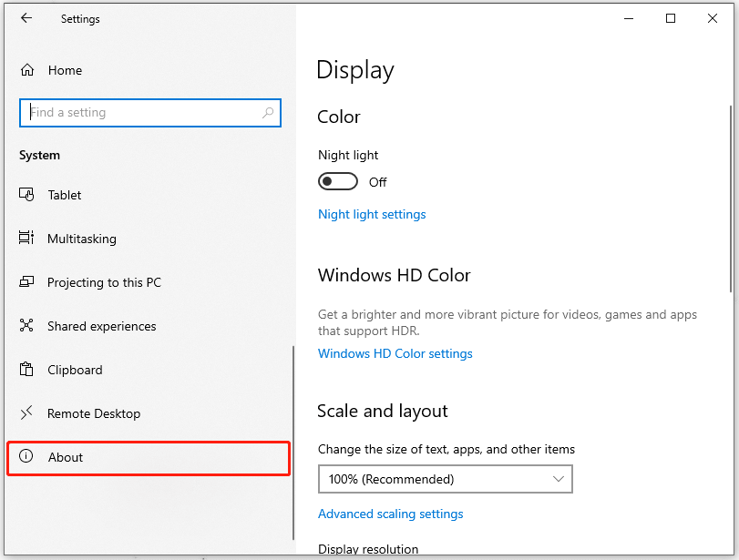Close the Settings window
Screen dimensions: 739x560
[713, 18]
